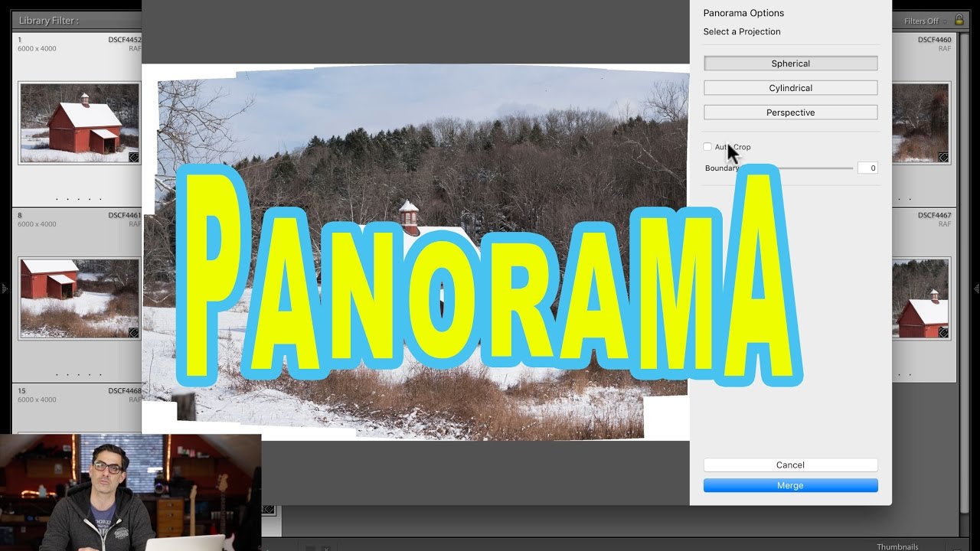Screen dimensions: 980x551
Task: Select the DSCF4460 thumbnail
Action: (920, 124)
